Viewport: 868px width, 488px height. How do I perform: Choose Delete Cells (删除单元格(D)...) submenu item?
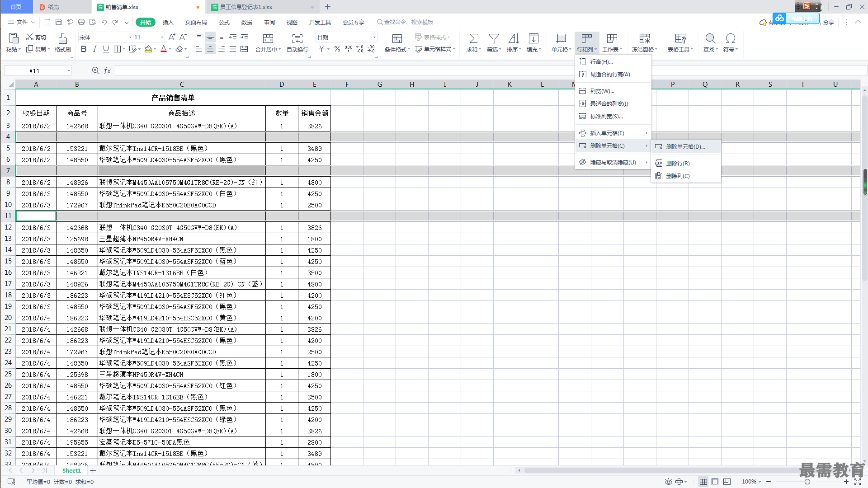[686, 146]
